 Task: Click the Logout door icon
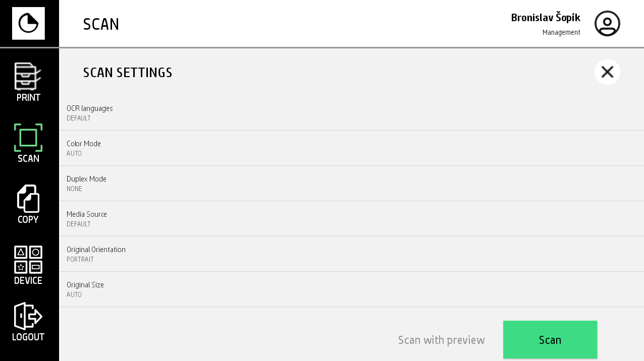[x=28, y=316]
